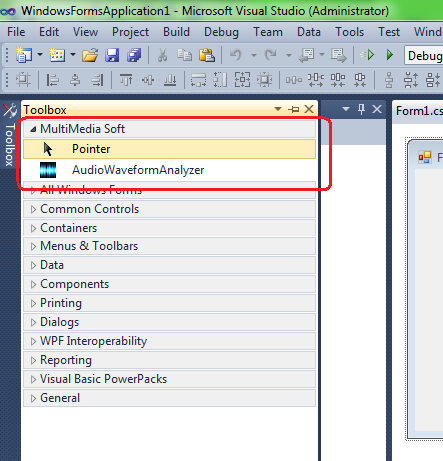Click the Align Centers layout icon
This screenshot has height=461, width=443.
pyautogui.click(x=75, y=80)
